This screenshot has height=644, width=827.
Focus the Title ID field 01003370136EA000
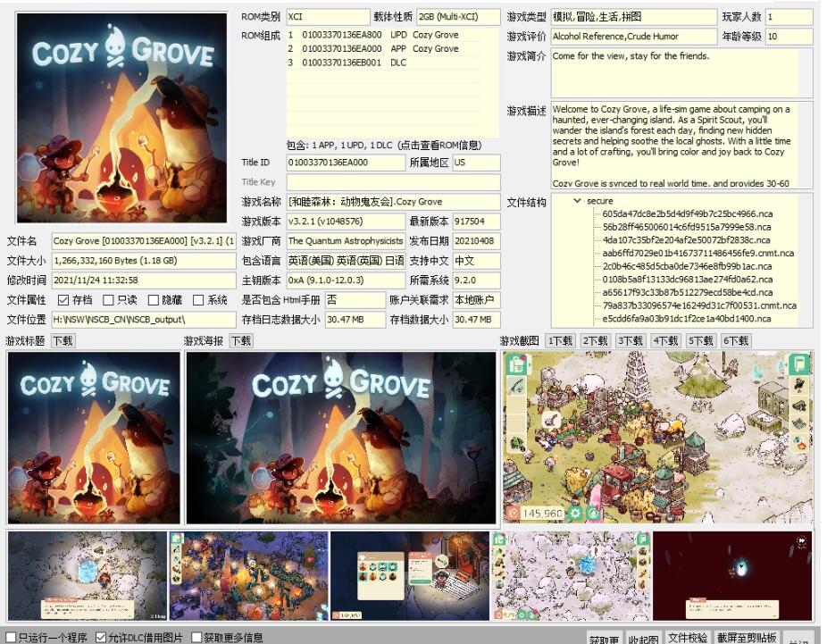[346, 163]
